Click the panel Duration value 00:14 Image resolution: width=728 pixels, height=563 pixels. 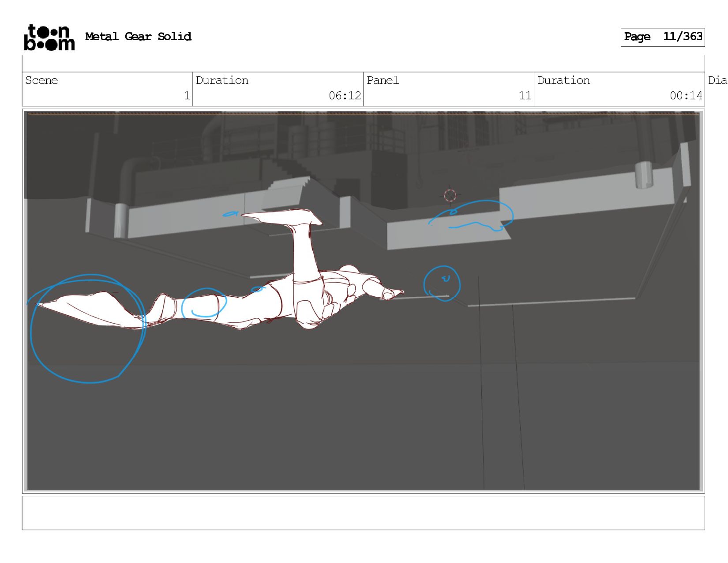tap(686, 95)
